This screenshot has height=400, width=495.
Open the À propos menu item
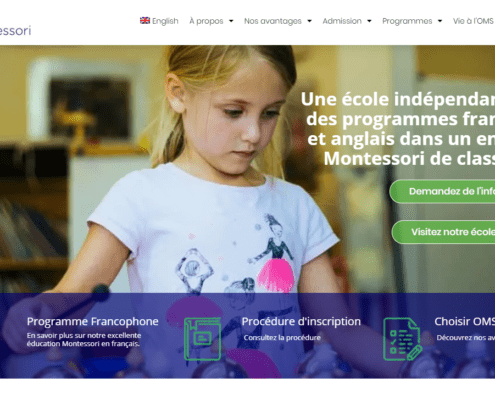[x=206, y=21]
